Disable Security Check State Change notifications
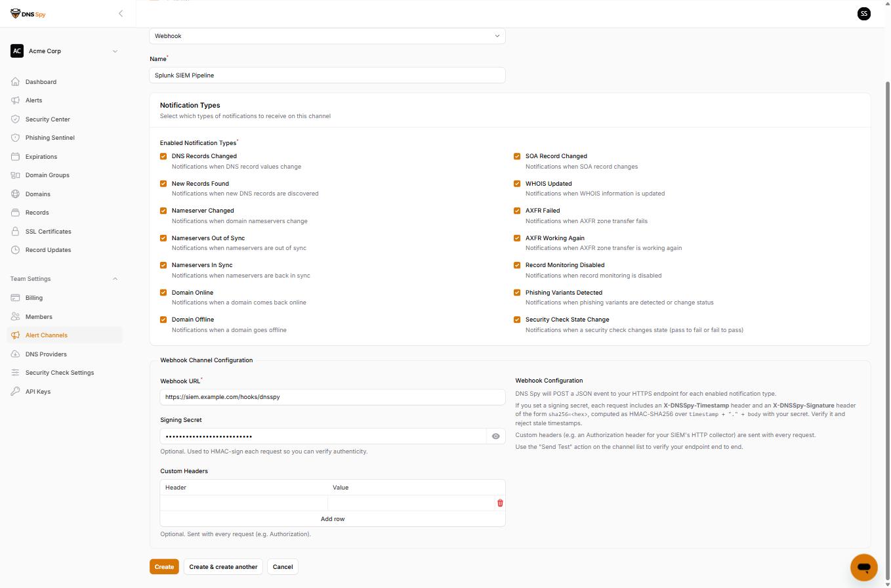Screen dimensions: 891x588 pyautogui.click(x=517, y=320)
